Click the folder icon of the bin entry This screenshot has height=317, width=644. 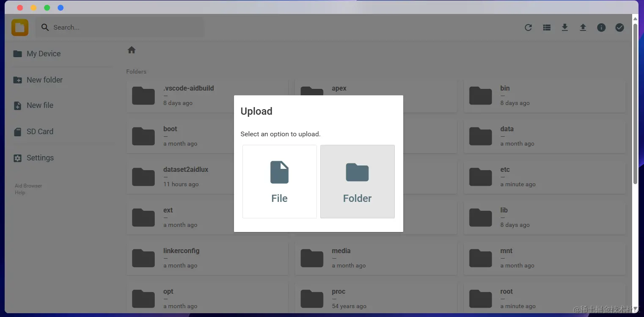pyautogui.click(x=481, y=96)
